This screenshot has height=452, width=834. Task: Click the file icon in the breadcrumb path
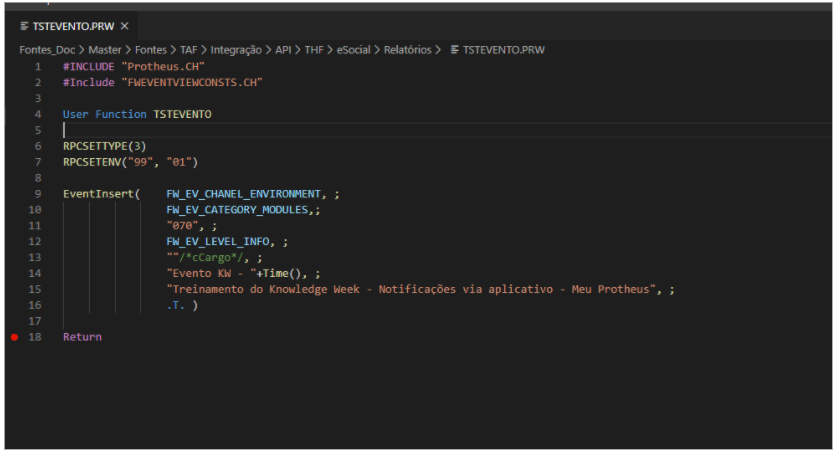point(456,49)
